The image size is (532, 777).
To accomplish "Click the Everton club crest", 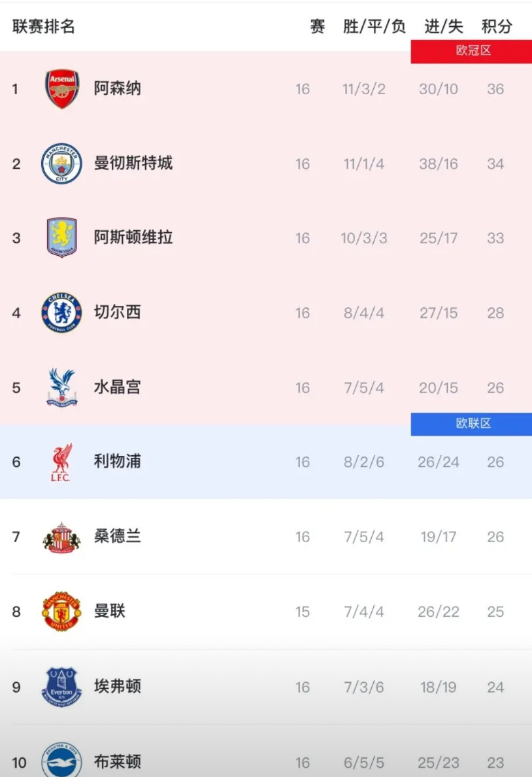I will [62, 686].
